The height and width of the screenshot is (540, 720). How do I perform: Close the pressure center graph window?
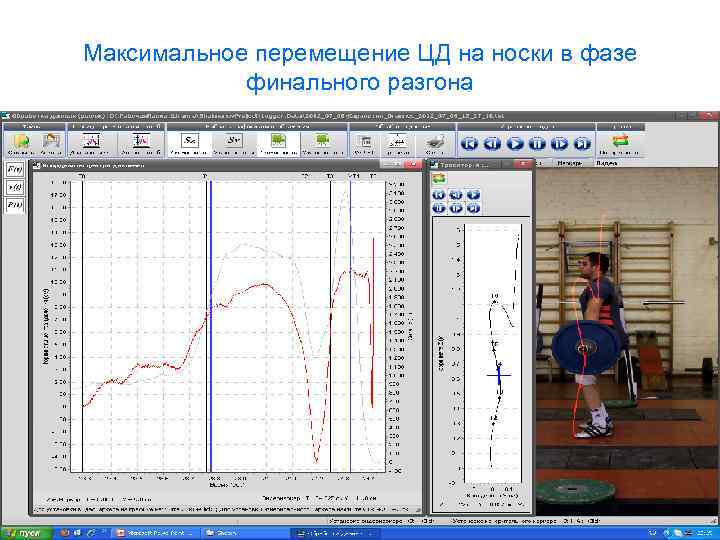coord(413,164)
